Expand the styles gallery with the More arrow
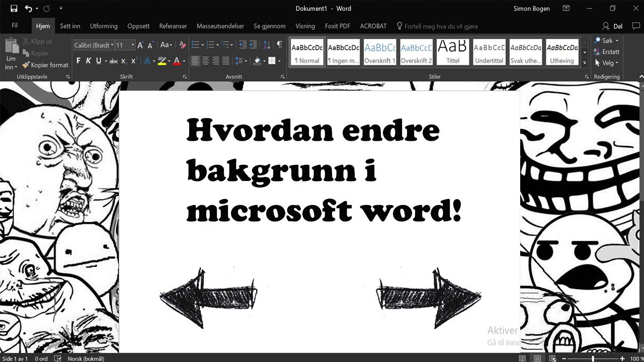 [585, 63]
